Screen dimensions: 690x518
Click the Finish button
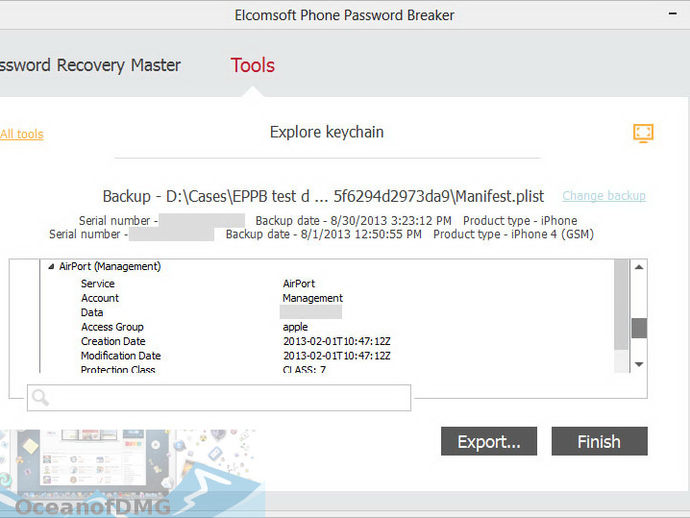pyautogui.click(x=599, y=441)
